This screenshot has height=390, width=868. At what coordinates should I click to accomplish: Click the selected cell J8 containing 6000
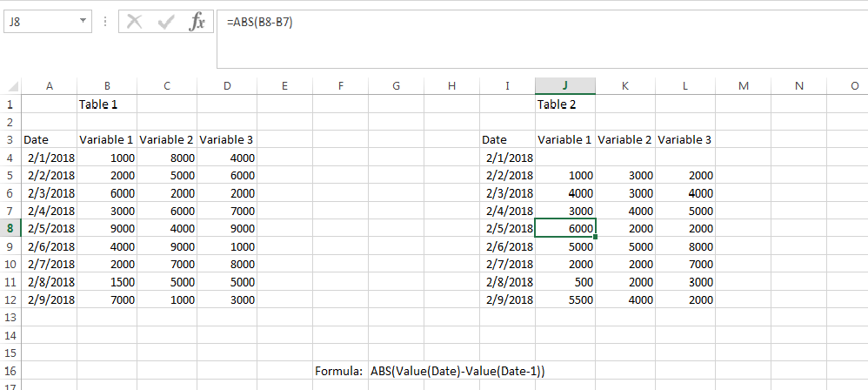565,228
